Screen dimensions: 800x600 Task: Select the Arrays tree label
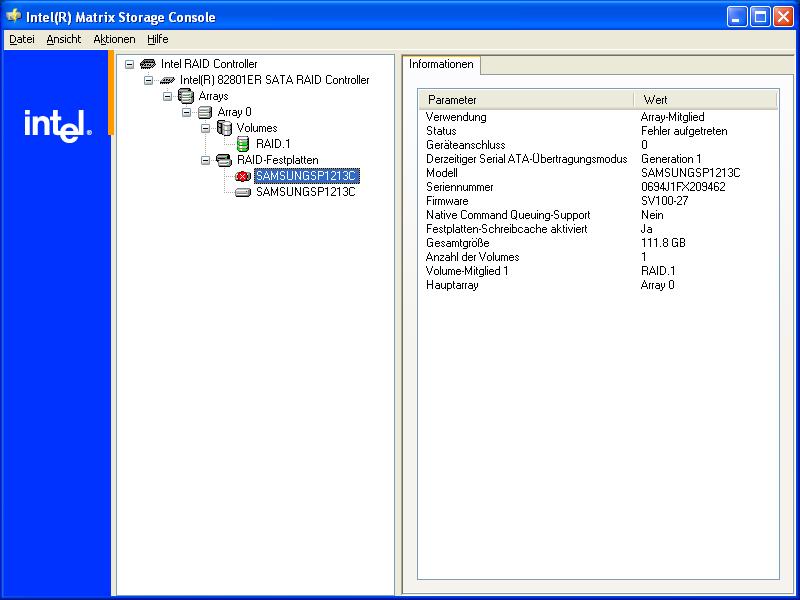point(213,96)
